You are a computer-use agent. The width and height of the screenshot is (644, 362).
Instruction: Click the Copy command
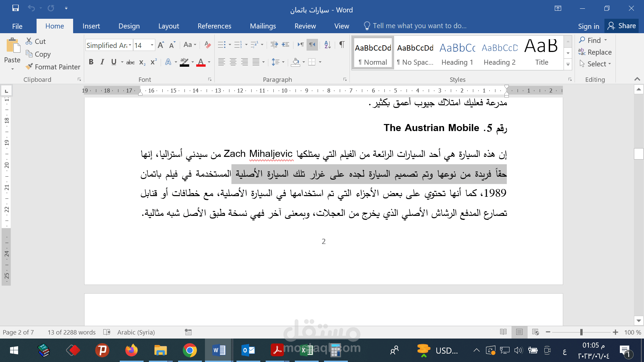click(x=38, y=54)
